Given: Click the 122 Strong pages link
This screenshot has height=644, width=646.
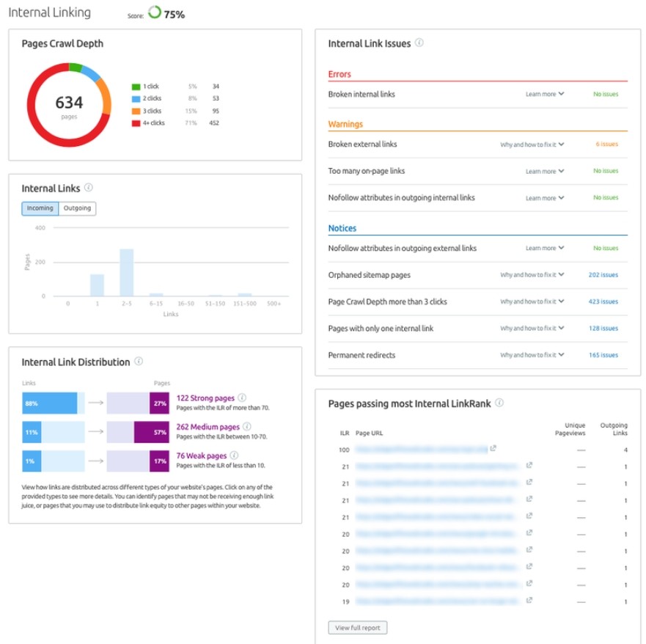Looking at the screenshot, I should pos(205,398).
